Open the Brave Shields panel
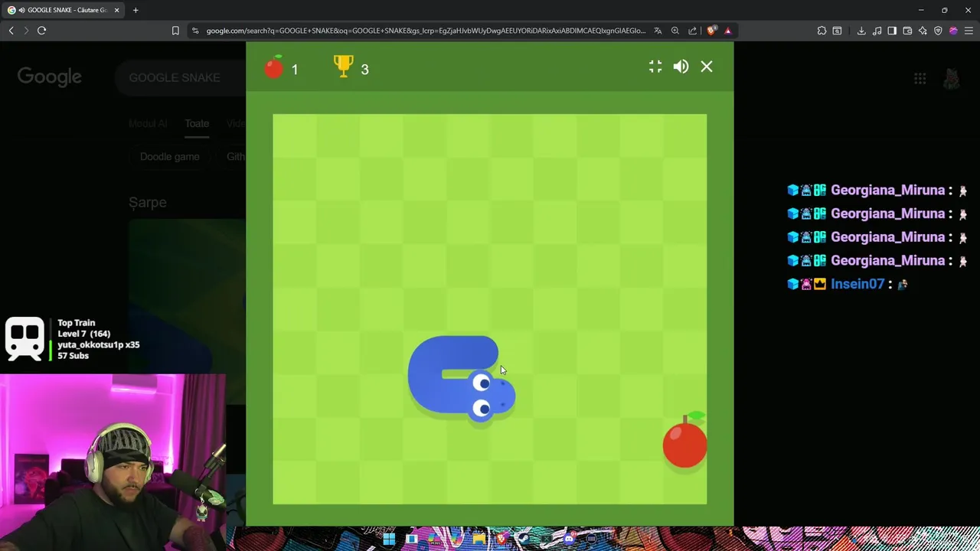This screenshot has width=980, height=551. pyautogui.click(x=711, y=31)
